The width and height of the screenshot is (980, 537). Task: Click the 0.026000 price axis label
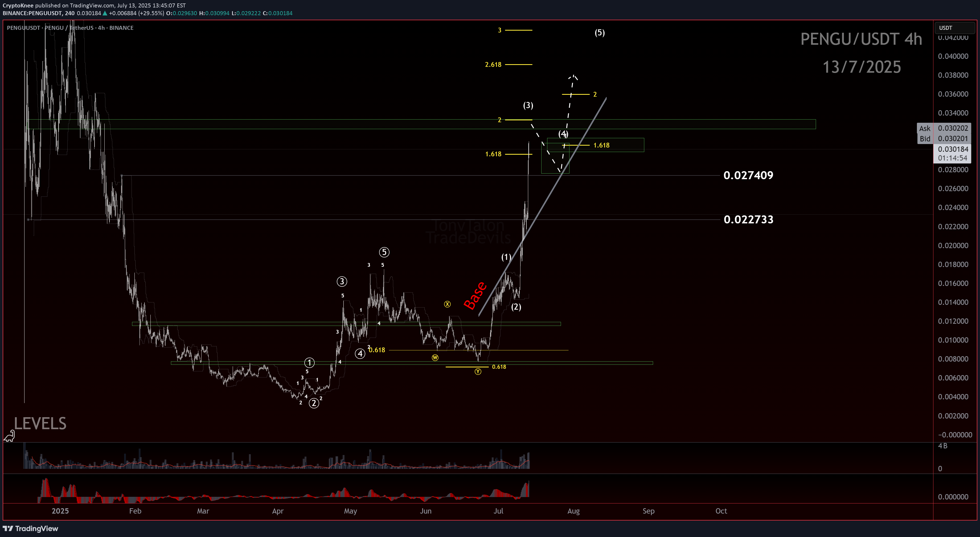[953, 189]
